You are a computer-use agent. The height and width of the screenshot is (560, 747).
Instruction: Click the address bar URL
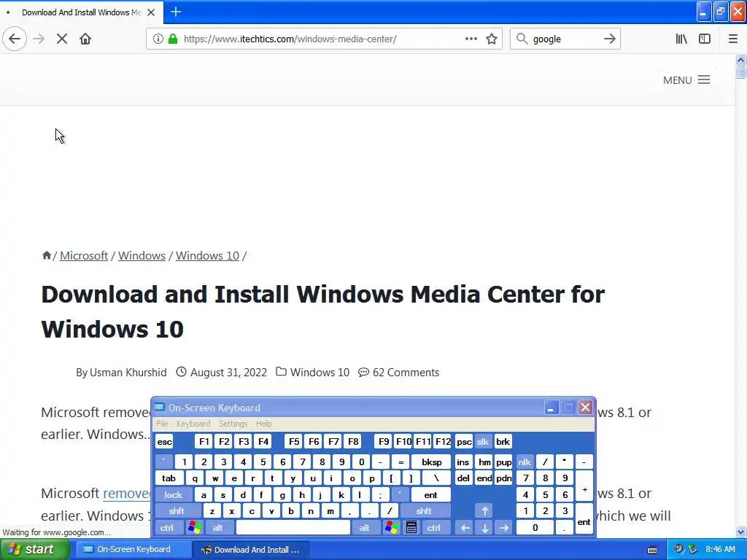tap(290, 39)
